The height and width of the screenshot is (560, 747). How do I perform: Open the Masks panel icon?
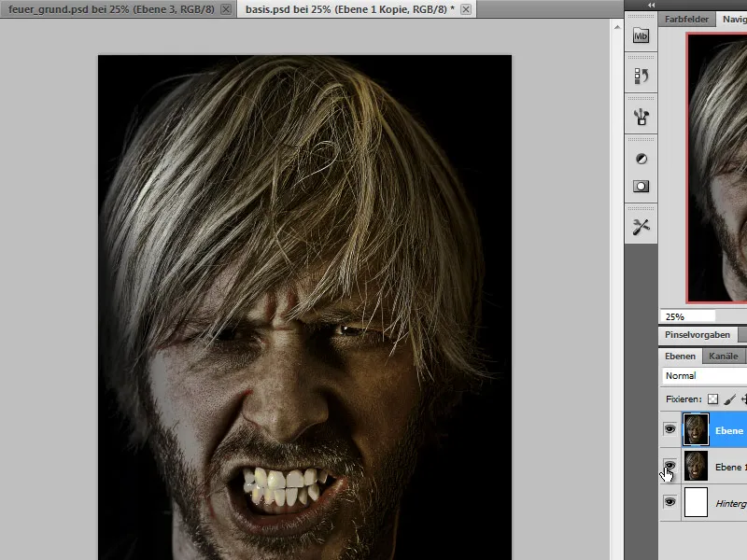(x=641, y=185)
